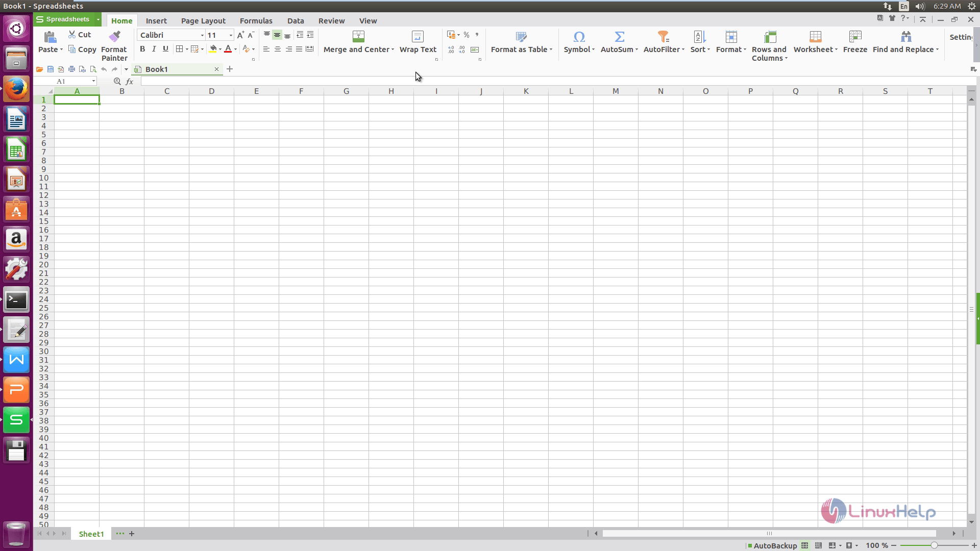Insert an AutoSum formula
This screenshot has width=980, height=551.
pos(619,41)
